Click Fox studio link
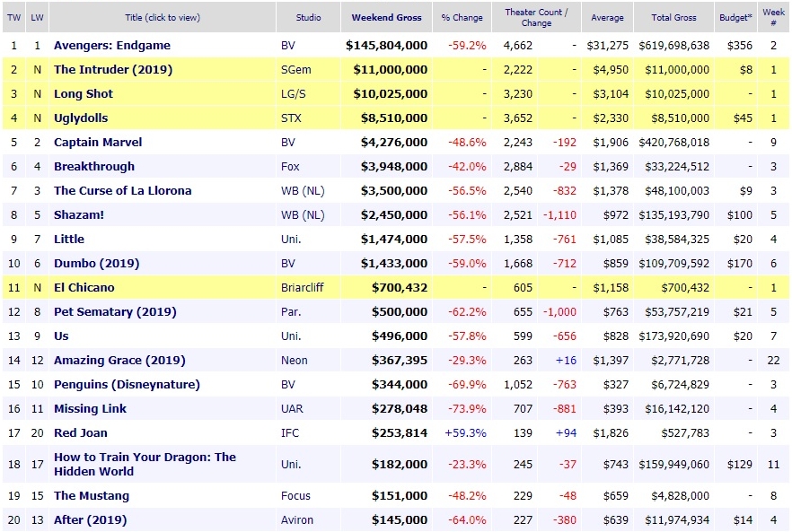 (290, 167)
